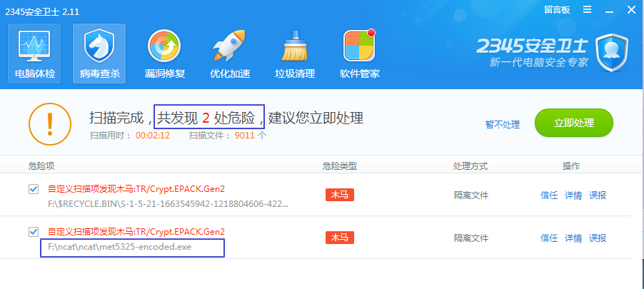
Task: Open 电脑体检 computer checkup icon
Action: [x=34, y=54]
